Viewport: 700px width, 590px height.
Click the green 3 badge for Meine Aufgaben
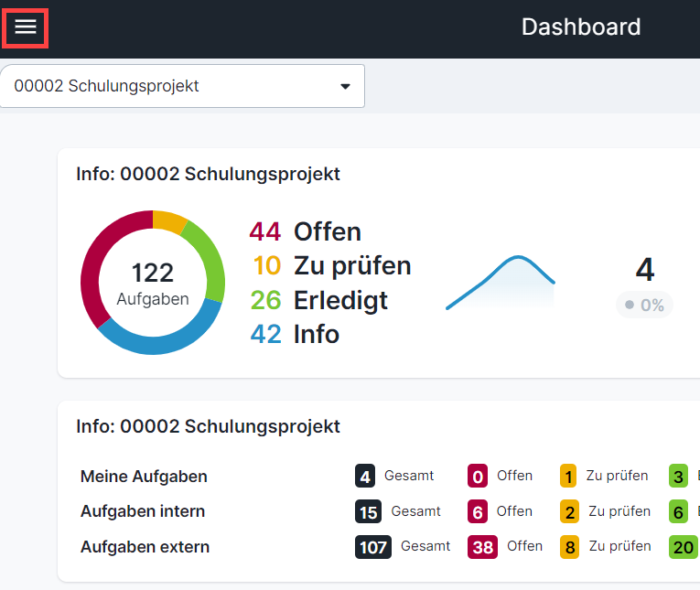click(x=678, y=477)
